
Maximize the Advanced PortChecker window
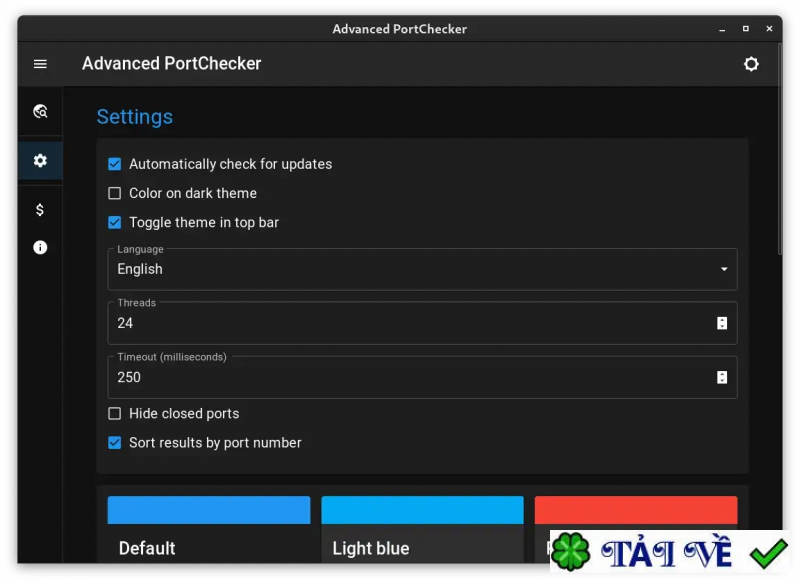coord(745,29)
